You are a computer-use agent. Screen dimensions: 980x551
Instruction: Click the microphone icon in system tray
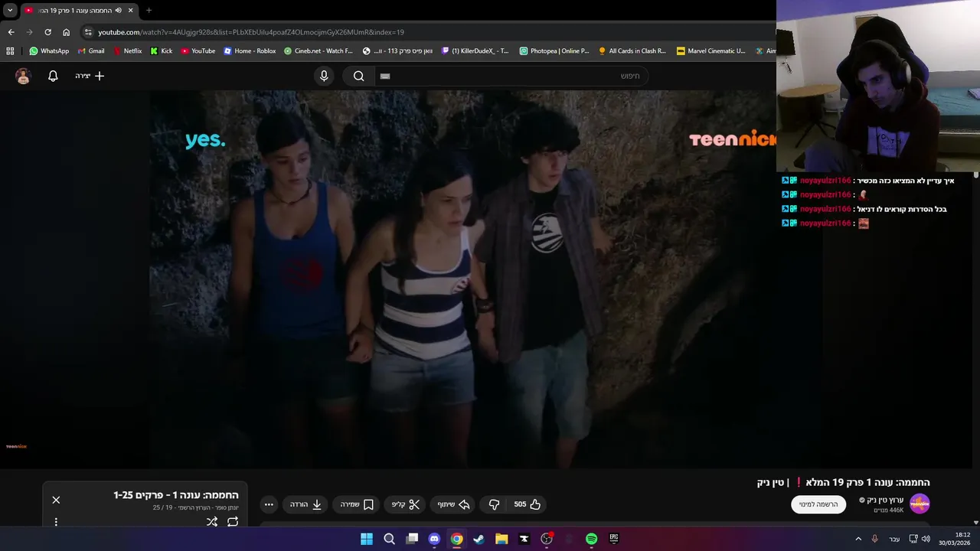coord(874,539)
